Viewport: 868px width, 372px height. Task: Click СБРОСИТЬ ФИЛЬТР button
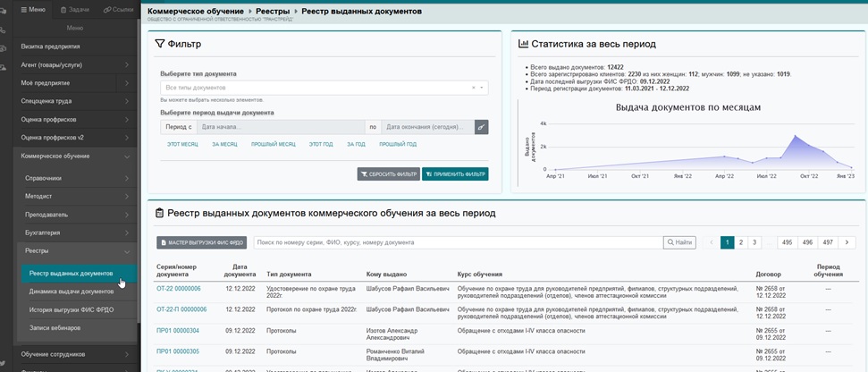click(x=389, y=174)
